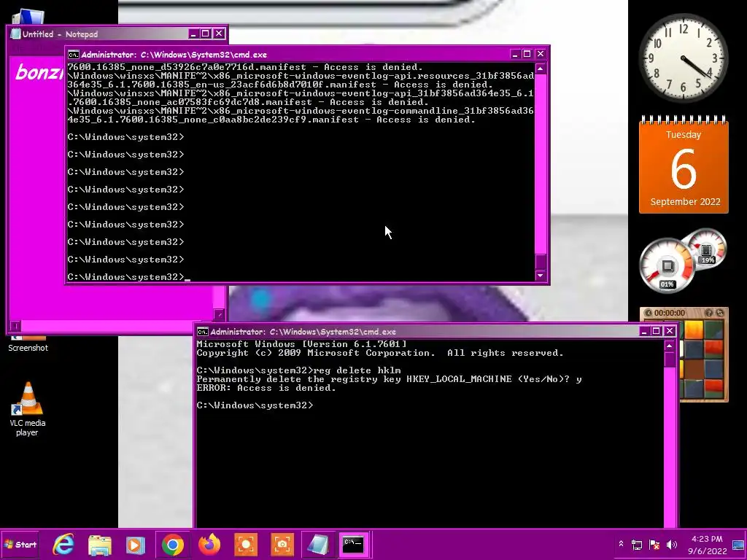This screenshot has width=747, height=560.
Task: Click the scrollbar thumb in upper cmd window
Action: pyautogui.click(x=541, y=262)
